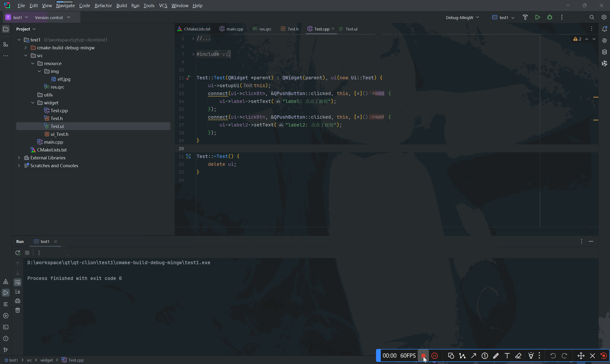
Task: Expand the cmake-build-debug-mingw folder
Action: coord(26,48)
